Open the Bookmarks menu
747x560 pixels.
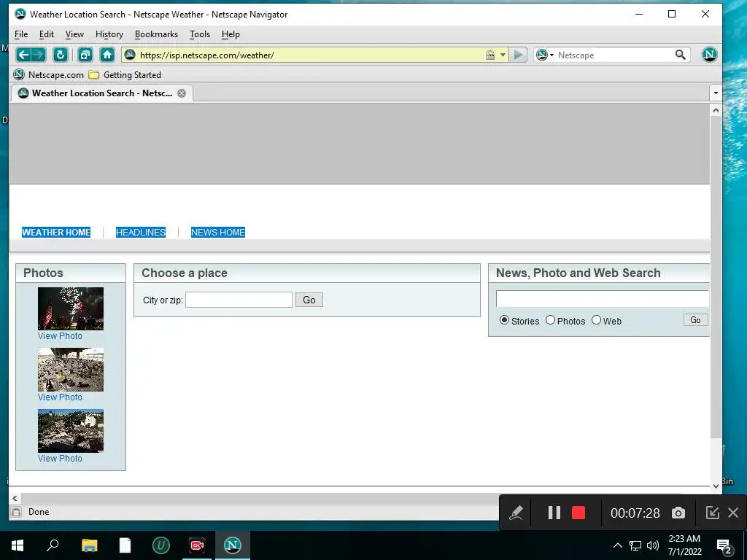coord(156,34)
